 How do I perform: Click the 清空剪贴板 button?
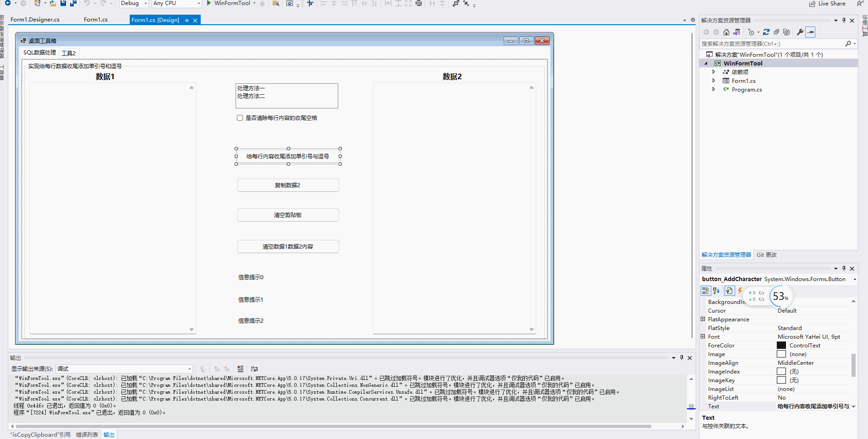pos(288,215)
